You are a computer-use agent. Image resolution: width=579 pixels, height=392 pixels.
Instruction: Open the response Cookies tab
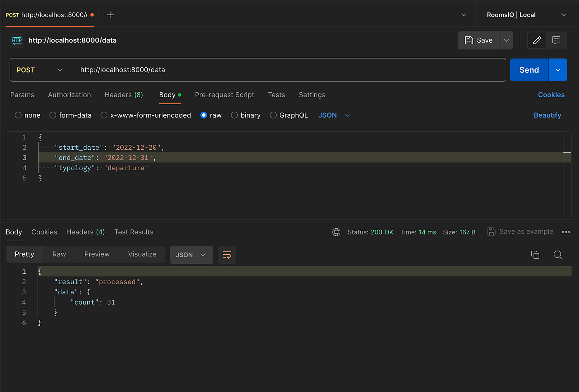point(44,232)
